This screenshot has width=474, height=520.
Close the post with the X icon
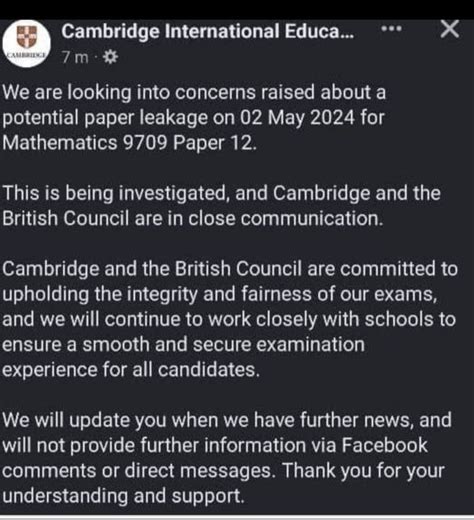(x=450, y=29)
